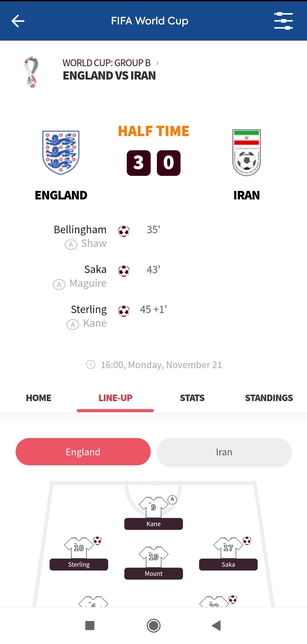Tap the back arrow in header
This screenshot has width=307, height=644.
point(18,21)
